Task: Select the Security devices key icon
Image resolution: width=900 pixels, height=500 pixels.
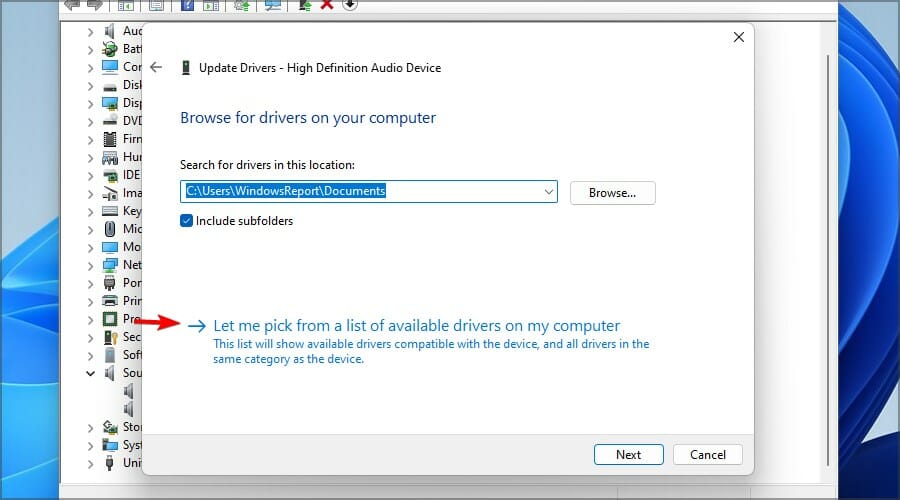Action: (x=110, y=337)
